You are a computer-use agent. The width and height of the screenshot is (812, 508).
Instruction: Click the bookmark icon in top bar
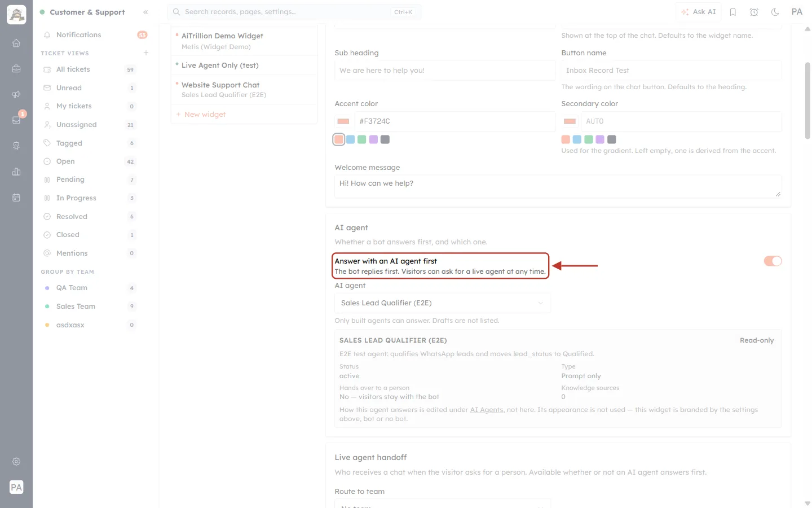point(733,12)
